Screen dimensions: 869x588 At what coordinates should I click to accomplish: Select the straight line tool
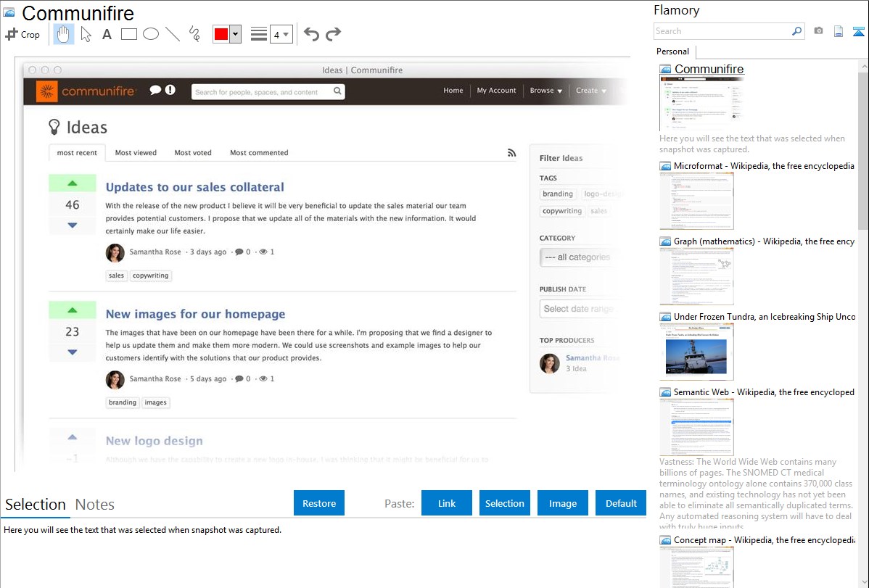(x=173, y=34)
